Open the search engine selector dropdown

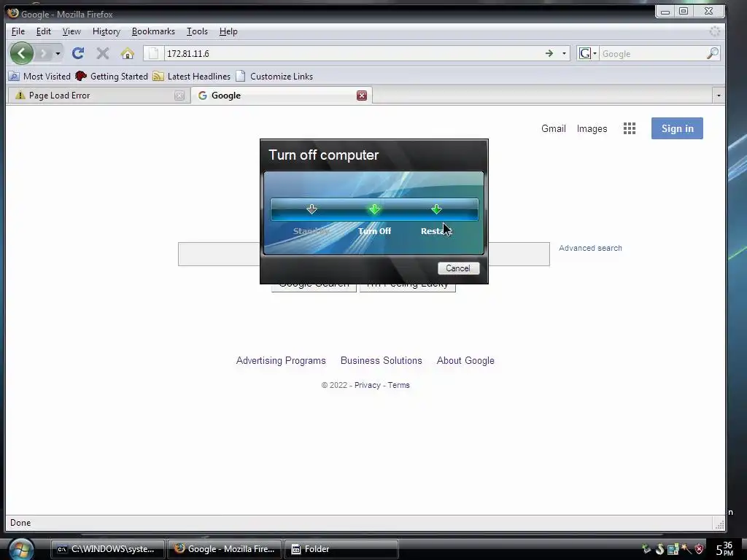[588, 53]
